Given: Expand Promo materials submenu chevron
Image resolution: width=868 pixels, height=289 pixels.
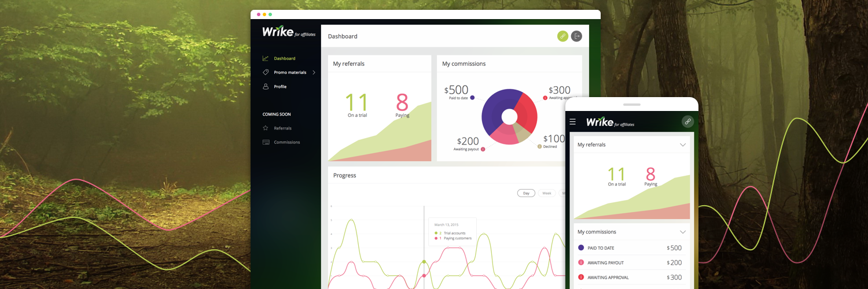Looking at the screenshot, I should point(314,72).
